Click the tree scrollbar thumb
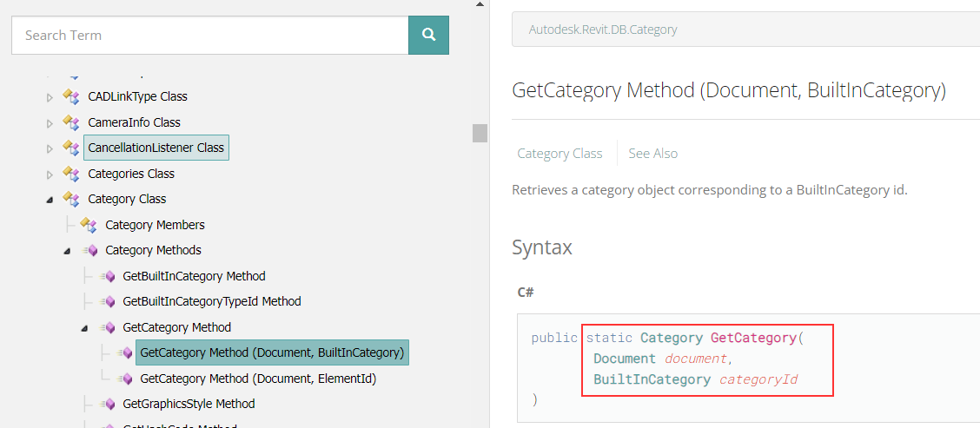The height and width of the screenshot is (428, 980). [x=480, y=133]
